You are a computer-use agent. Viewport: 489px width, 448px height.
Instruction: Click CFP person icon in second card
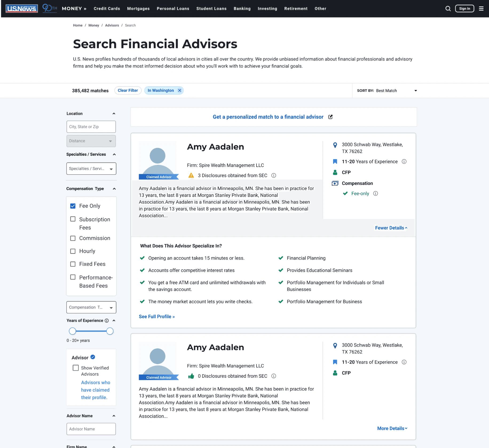coord(335,373)
